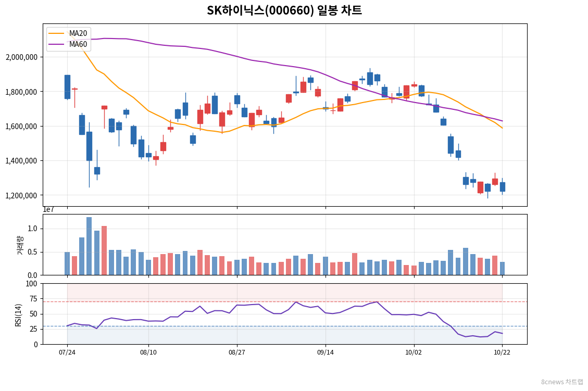
Task: Click the 거래량 volume axis title
Action: [x=20, y=245]
